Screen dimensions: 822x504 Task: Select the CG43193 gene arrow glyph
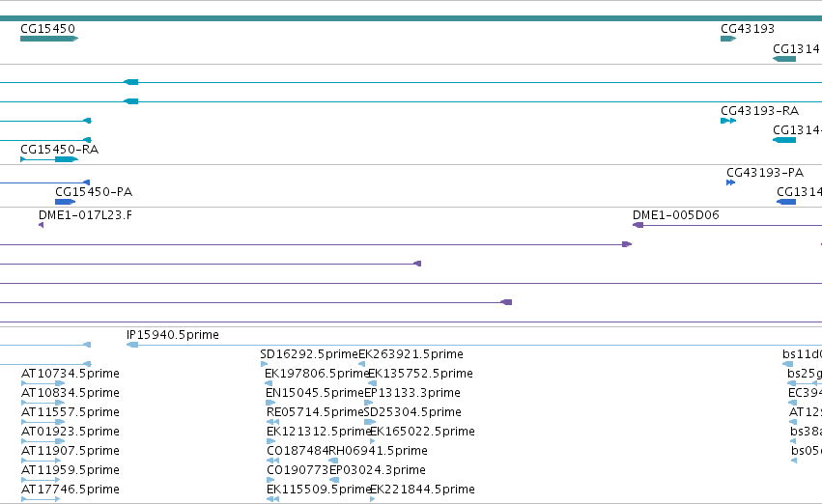pos(728,39)
